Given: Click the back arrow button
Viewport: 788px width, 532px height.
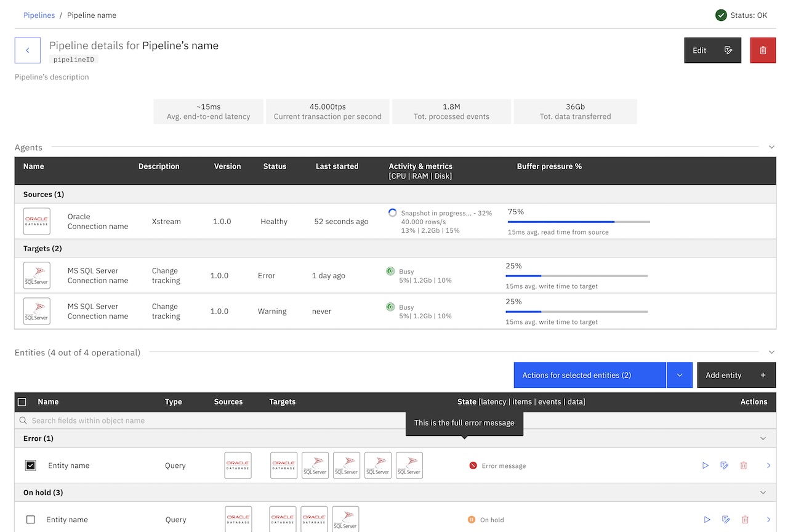Looking at the screenshot, I should coord(28,50).
